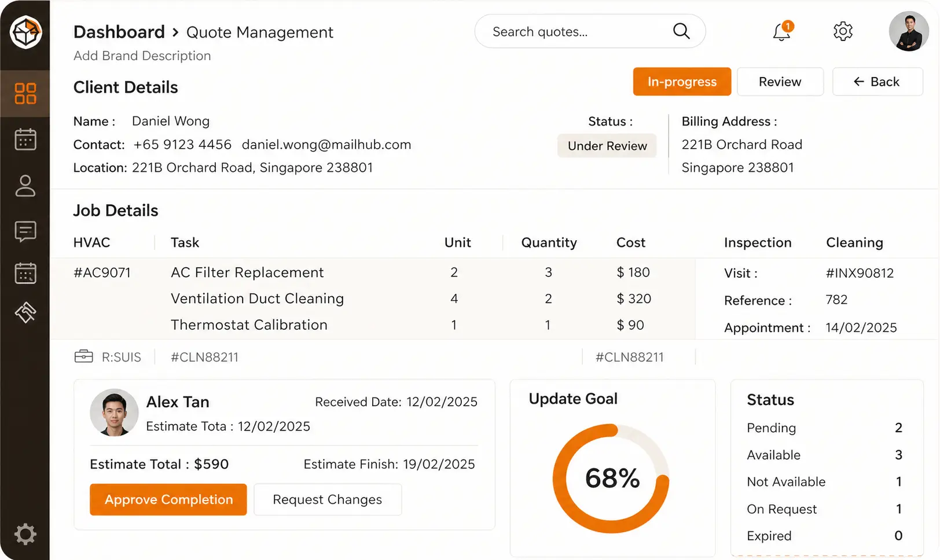Click the Not Available status row
Viewport: 940px width, 560px height.
(x=825, y=481)
